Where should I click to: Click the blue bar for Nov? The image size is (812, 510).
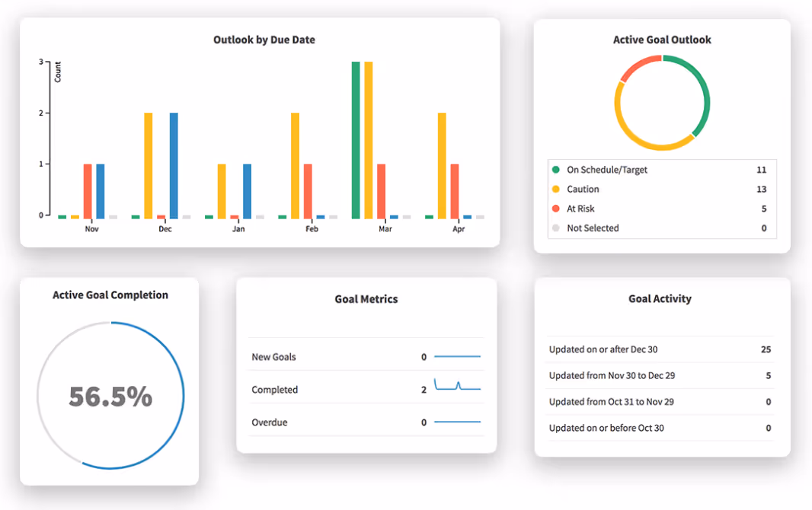(x=101, y=191)
